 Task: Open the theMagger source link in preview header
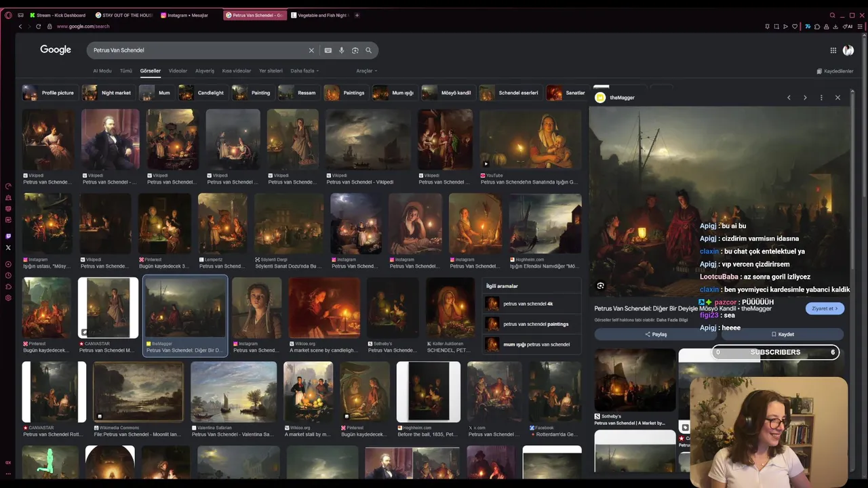pyautogui.click(x=615, y=98)
